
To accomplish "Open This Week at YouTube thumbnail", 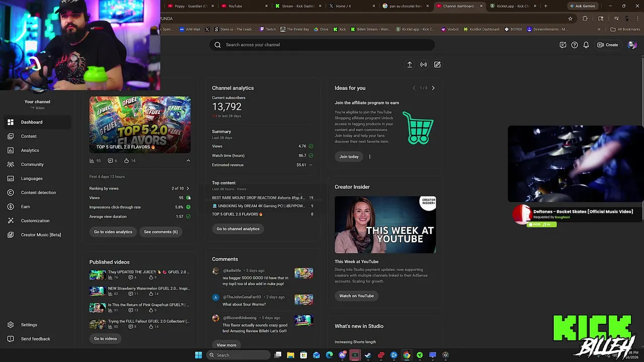I will pos(385,225).
